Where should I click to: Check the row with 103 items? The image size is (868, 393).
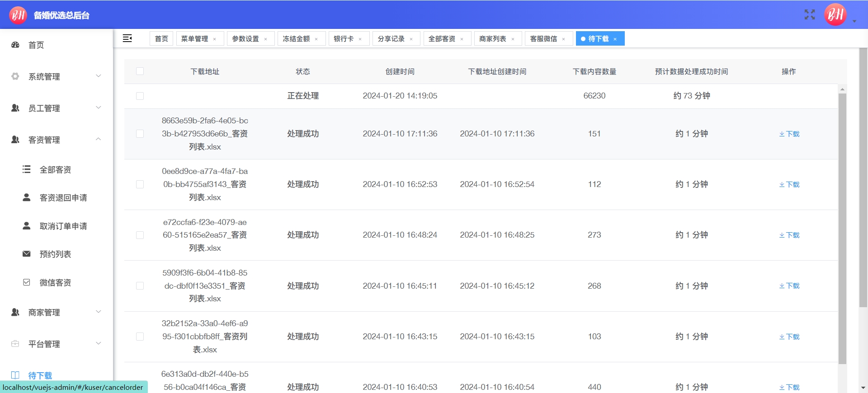pyautogui.click(x=140, y=337)
